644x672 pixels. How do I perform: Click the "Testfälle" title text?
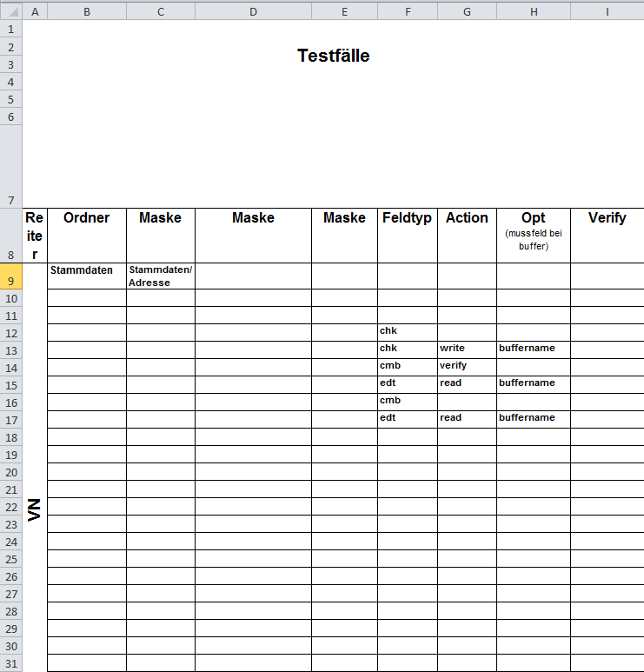pos(333,56)
